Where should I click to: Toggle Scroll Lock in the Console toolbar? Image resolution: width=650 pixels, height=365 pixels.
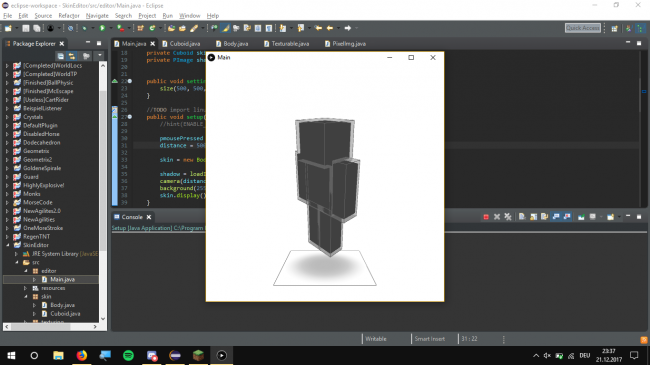pos(533,217)
